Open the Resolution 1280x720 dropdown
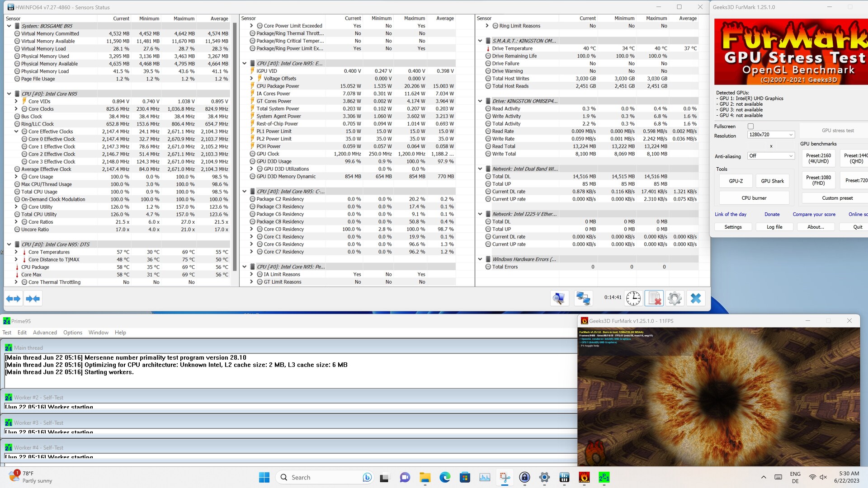The height and width of the screenshot is (488, 868). click(x=771, y=135)
